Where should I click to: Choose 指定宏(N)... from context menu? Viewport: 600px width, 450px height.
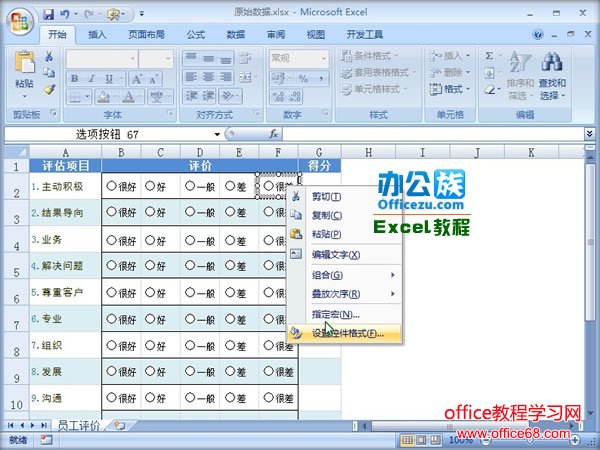click(x=344, y=315)
